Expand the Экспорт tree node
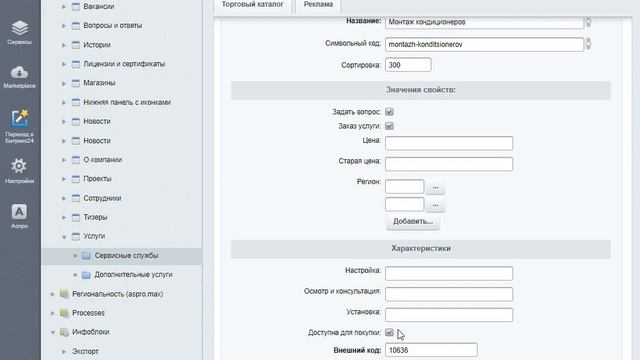This screenshot has width=640, height=360. 64,351
